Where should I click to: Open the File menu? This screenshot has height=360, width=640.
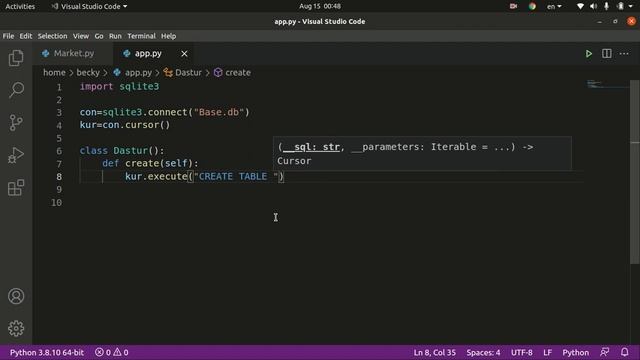(x=8, y=36)
